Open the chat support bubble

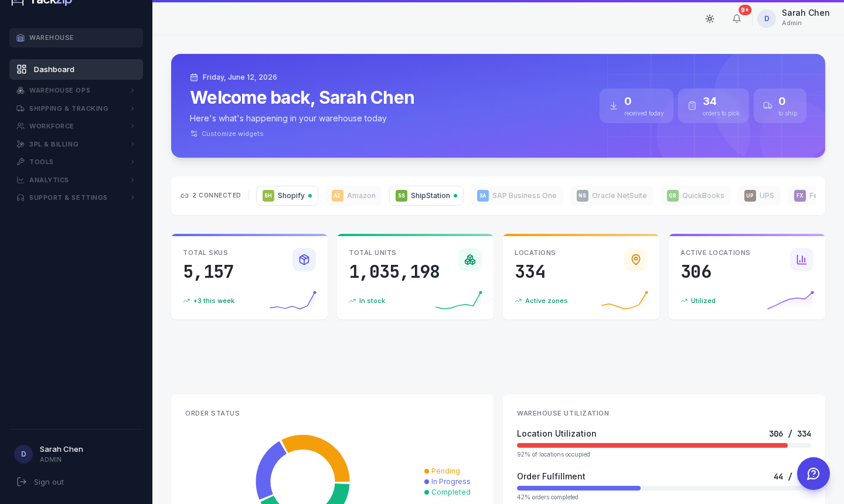814,474
